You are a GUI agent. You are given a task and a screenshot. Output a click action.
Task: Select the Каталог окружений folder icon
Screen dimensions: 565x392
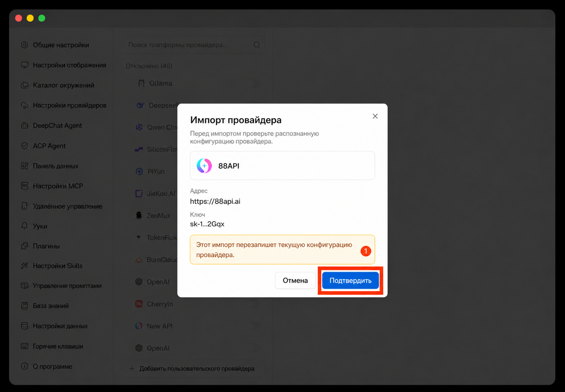coord(24,85)
